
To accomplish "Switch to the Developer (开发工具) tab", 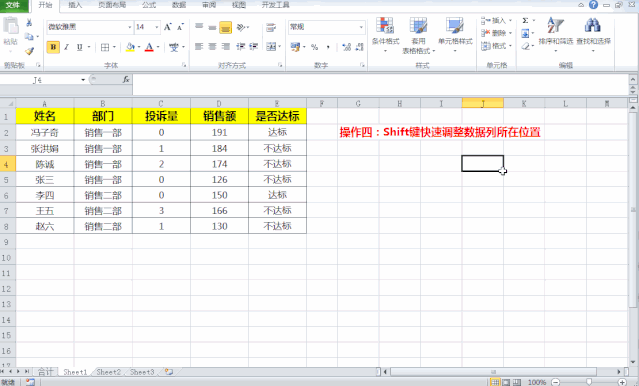I will point(275,5).
